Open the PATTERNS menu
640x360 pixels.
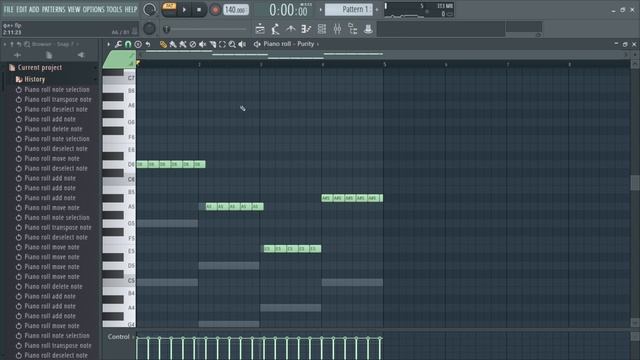(x=53, y=9)
